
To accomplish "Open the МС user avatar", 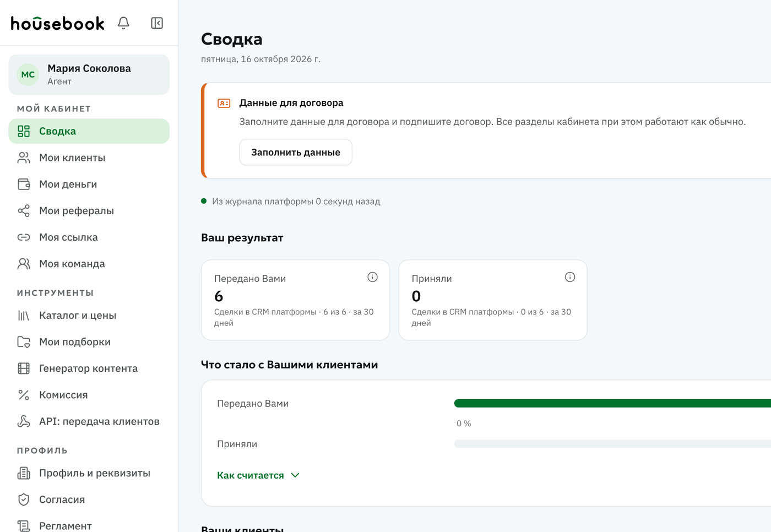I will pos(28,74).
